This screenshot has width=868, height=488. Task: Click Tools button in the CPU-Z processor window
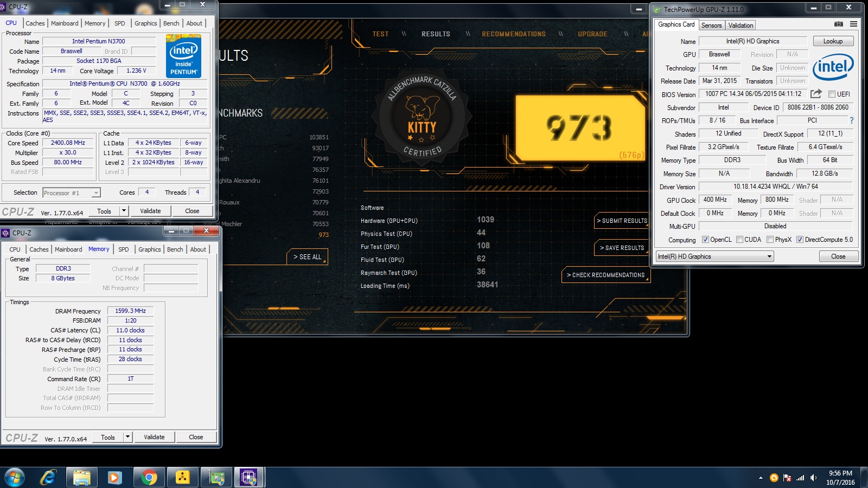104,211
